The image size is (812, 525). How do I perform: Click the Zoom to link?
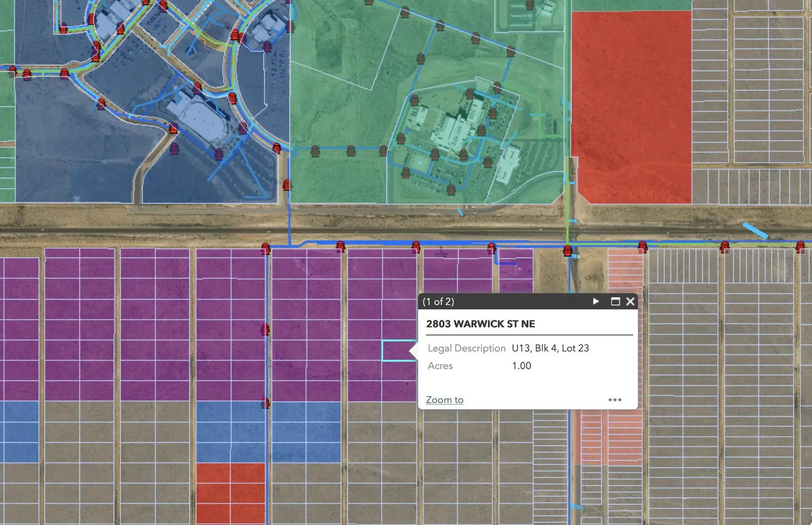pos(444,400)
